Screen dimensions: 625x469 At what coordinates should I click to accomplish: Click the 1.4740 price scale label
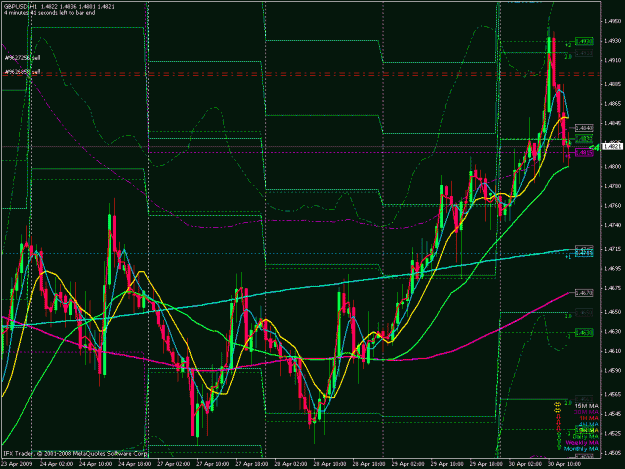click(612, 225)
